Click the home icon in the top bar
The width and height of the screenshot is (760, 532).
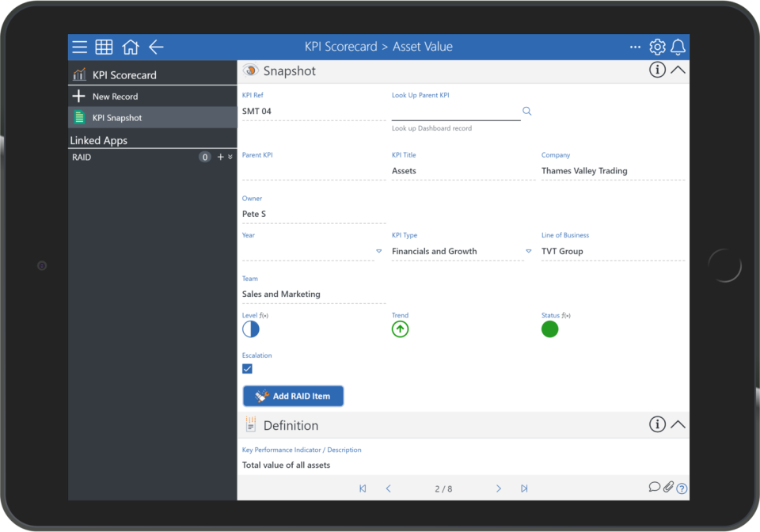coord(131,47)
